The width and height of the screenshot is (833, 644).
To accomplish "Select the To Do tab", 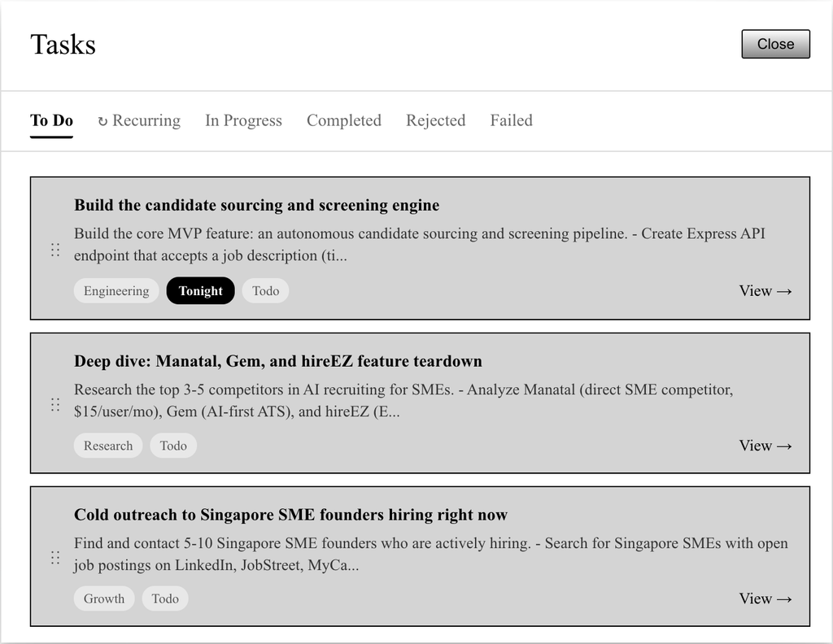I will [51, 120].
